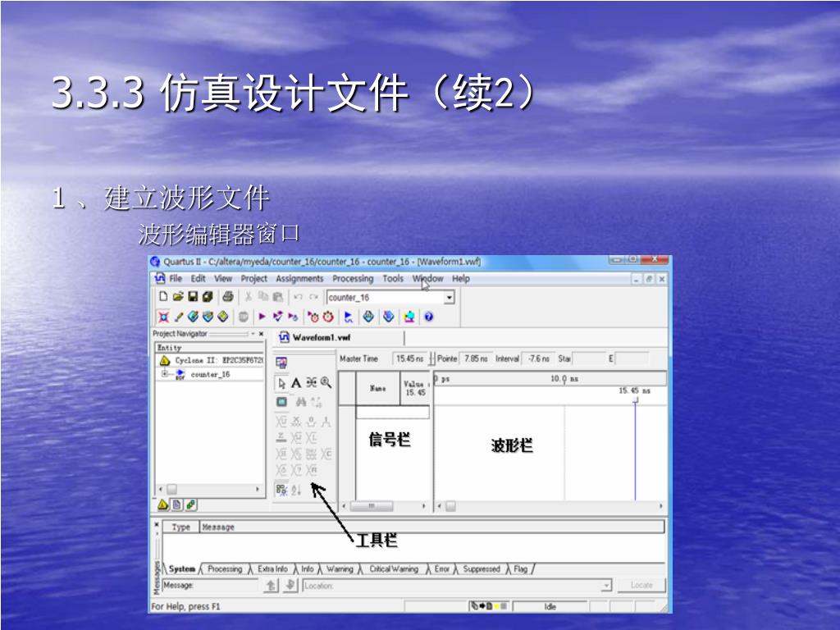The height and width of the screenshot is (630, 840).
Task: Click the New file icon
Action: pyautogui.click(x=163, y=296)
